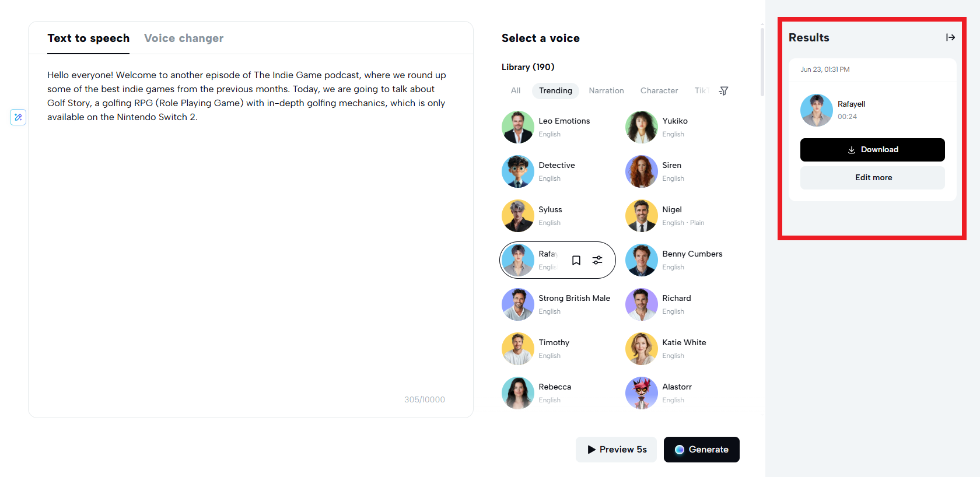
Task: Select the Leo Emotions voice avatar
Action: pos(518,127)
